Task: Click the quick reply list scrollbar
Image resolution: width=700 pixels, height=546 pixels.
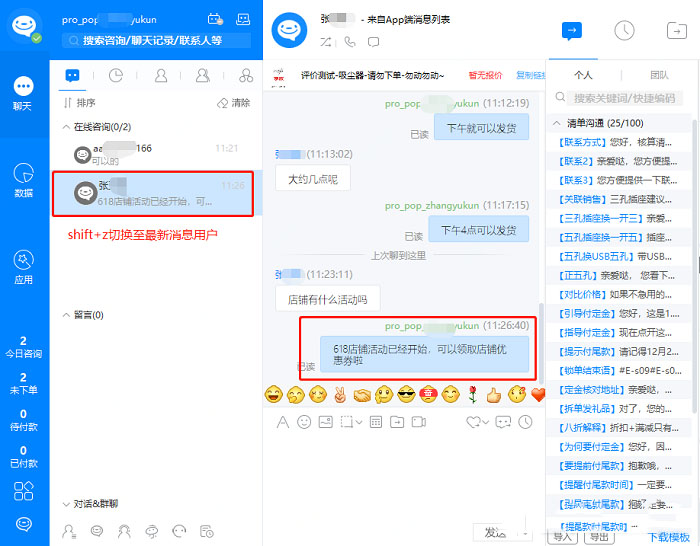Action: coord(695,266)
